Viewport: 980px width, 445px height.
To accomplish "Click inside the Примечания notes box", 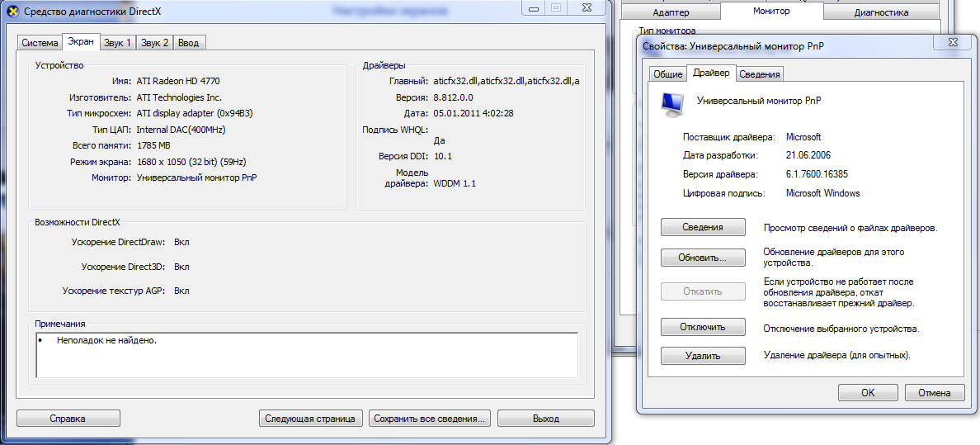I will pos(307,356).
